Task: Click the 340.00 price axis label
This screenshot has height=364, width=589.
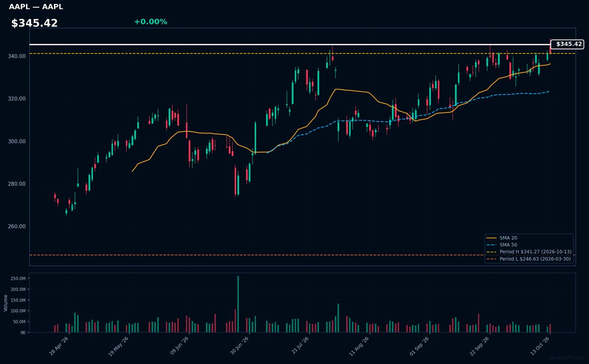Action: (17, 56)
